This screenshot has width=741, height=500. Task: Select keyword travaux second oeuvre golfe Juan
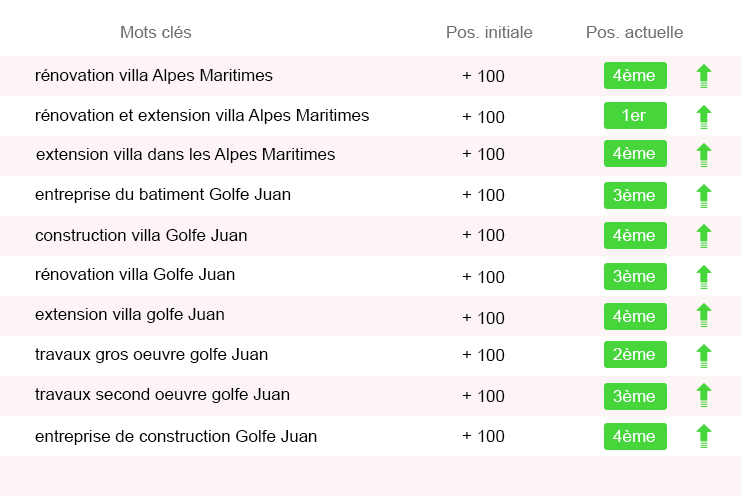(162, 395)
